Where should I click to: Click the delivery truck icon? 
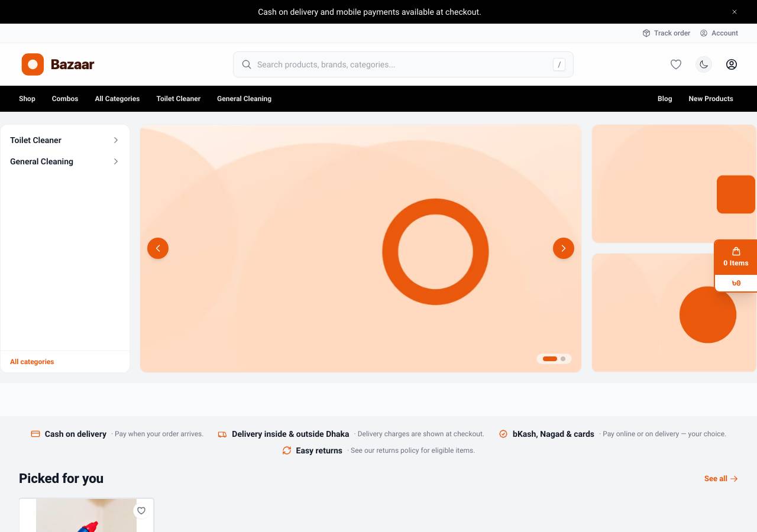[222, 434]
